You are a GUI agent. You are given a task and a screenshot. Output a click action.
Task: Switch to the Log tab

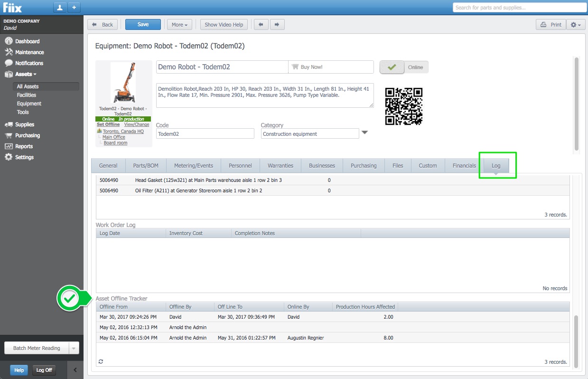pos(496,166)
